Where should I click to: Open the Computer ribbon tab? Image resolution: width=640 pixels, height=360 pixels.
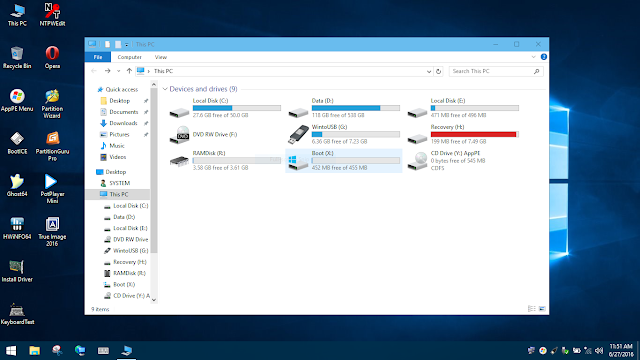pos(129,57)
